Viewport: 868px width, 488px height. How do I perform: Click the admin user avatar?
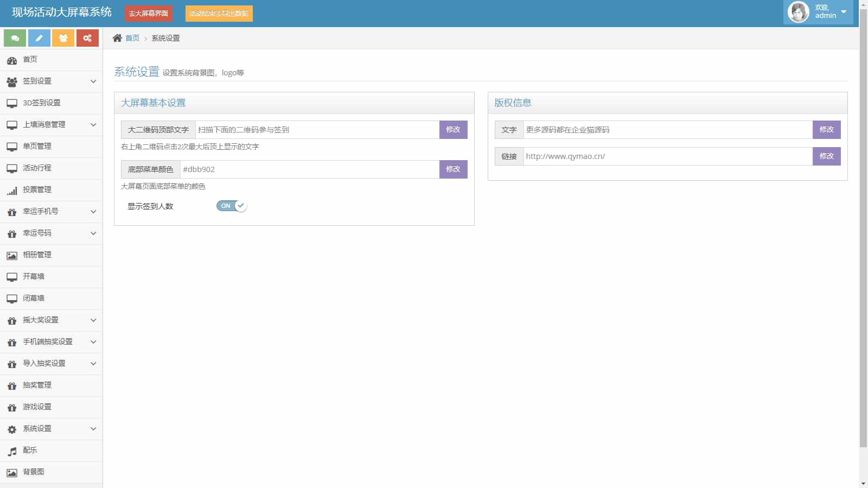click(798, 12)
